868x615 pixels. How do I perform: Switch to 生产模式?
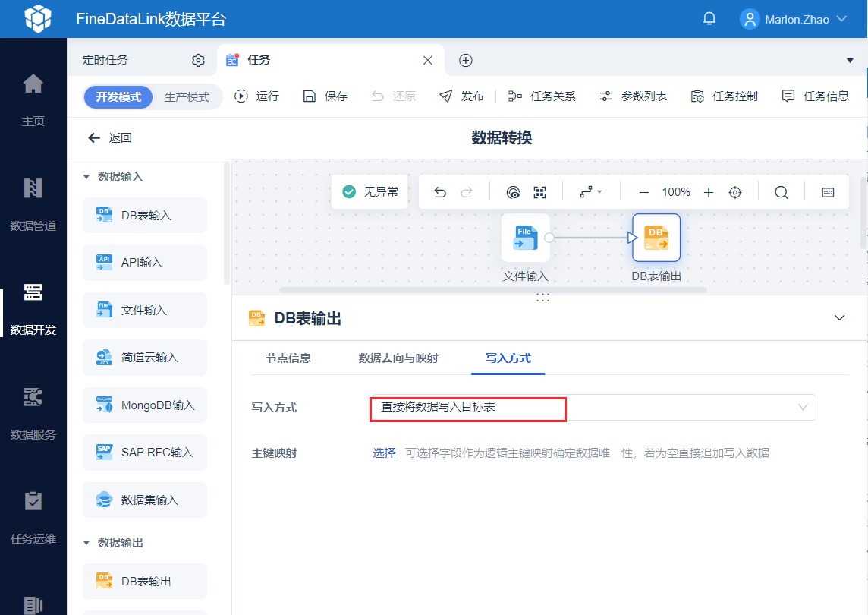point(187,97)
